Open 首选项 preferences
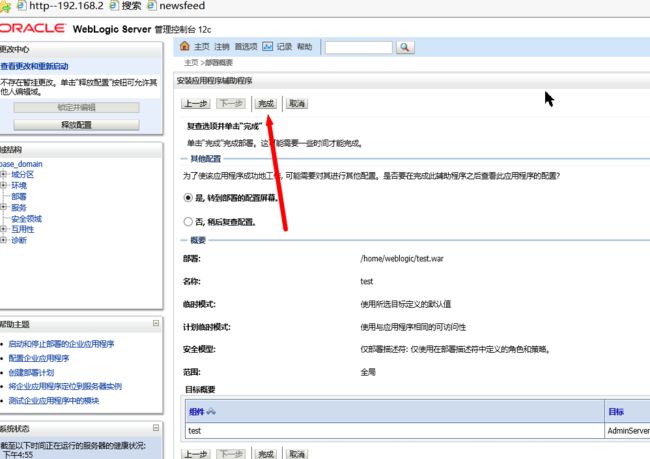The image size is (650, 459). click(x=246, y=47)
